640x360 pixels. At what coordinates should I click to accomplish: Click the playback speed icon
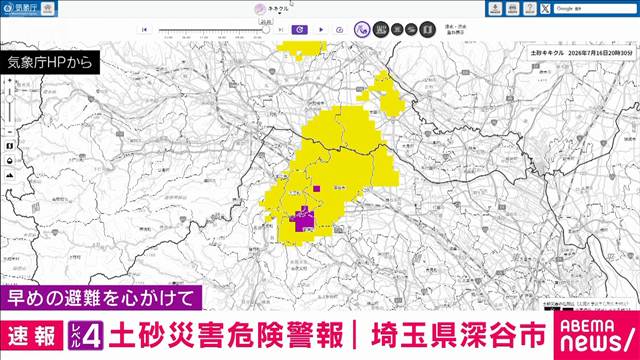click(340, 30)
